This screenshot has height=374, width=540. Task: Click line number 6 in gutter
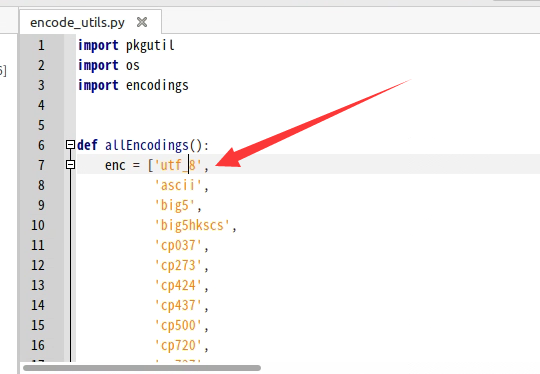(x=41, y=145)
